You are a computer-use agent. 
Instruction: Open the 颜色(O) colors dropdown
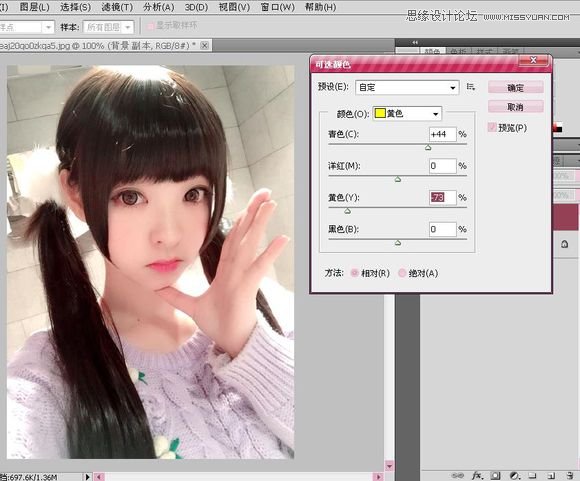coord(407,113)
